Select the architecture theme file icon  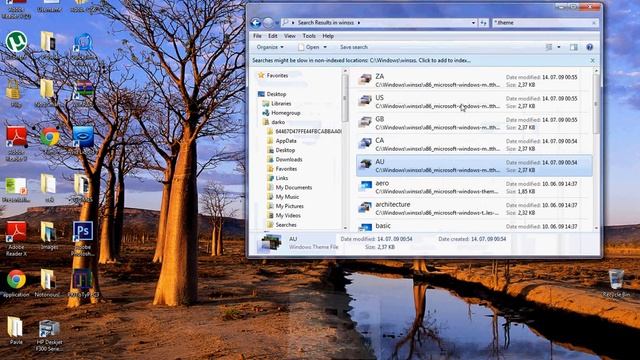[x=364, y=207]
